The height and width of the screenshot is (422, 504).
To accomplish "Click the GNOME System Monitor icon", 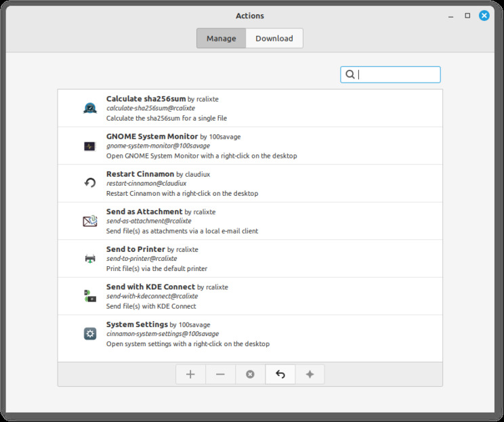I will click(90, 146).
